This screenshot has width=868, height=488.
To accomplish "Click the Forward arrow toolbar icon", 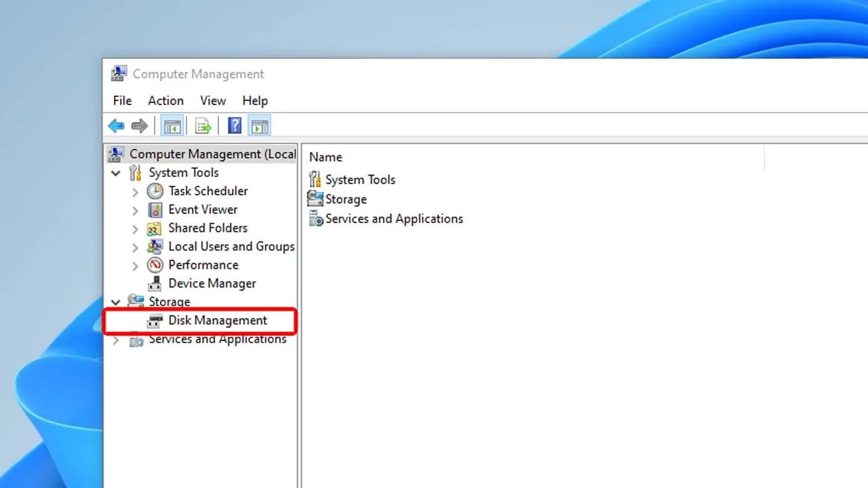I will coord(140,125).
